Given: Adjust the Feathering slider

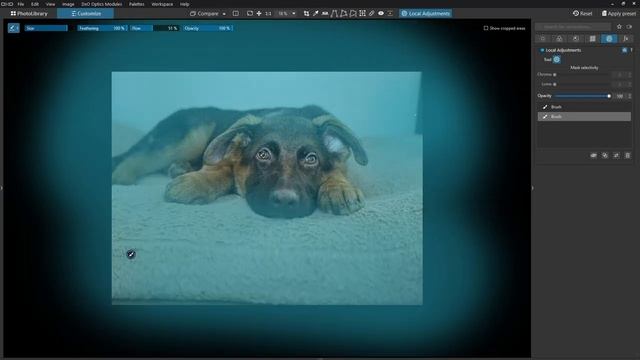Looking at the screenshot, I should click(102, 28).
